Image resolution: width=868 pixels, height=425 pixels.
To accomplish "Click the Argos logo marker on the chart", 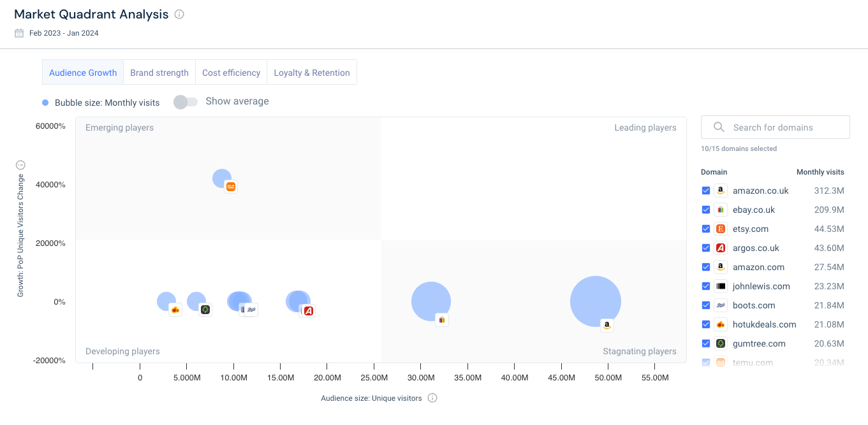I will tap(309, 311).
